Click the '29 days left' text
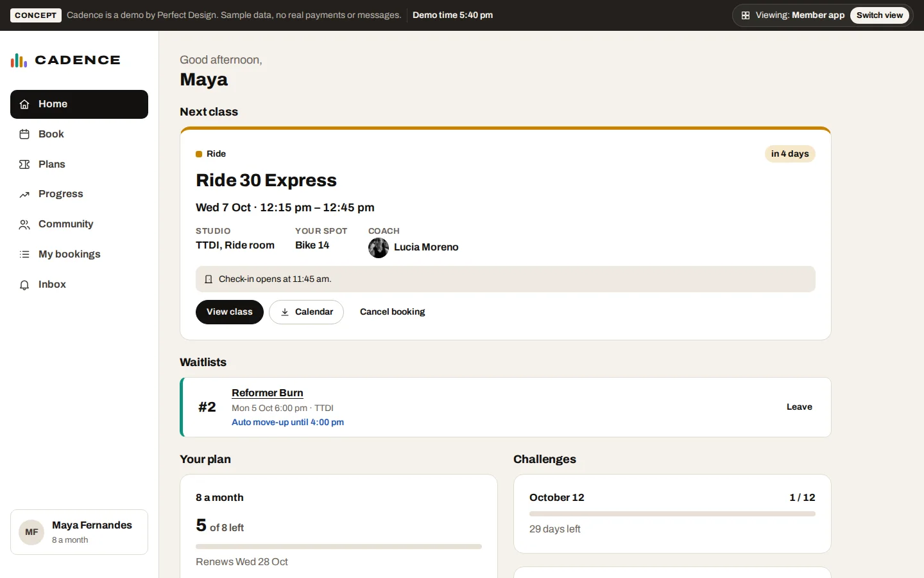 click(x=555, y=529)
